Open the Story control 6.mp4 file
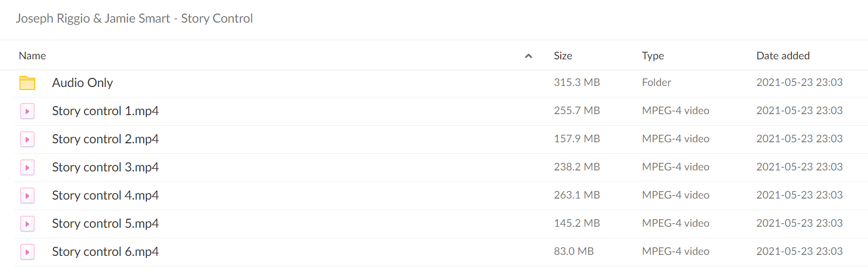868x277 pixels. (x=106, y=252)
